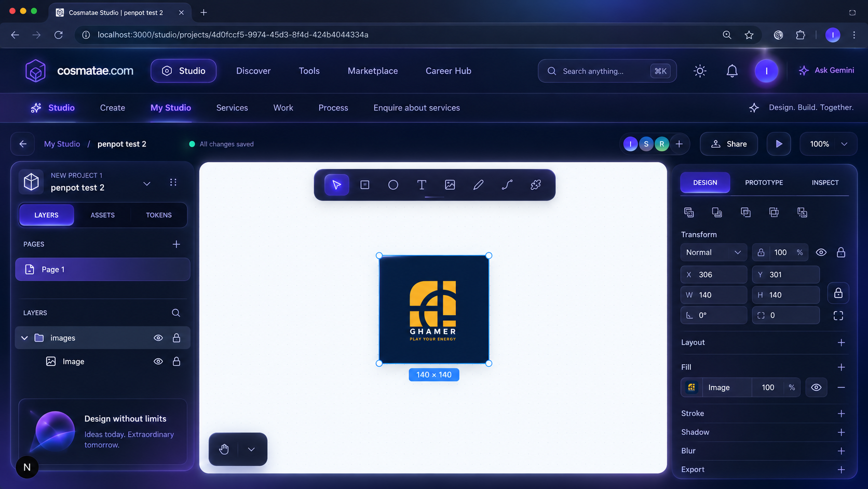Viewport: 868px width, 489px height.
Task: Expand project selector chevron for penpot test 2
Action: tap(147, 183)
